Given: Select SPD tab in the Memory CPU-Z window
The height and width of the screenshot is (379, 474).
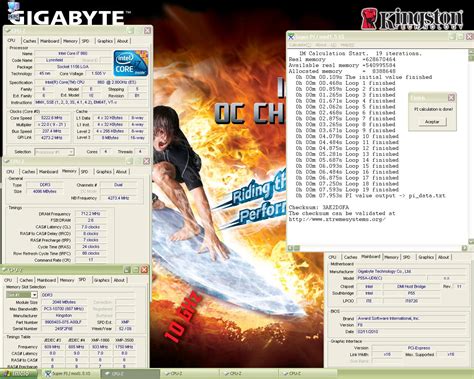Looking at the screenshot, I should tap(85, 172).
